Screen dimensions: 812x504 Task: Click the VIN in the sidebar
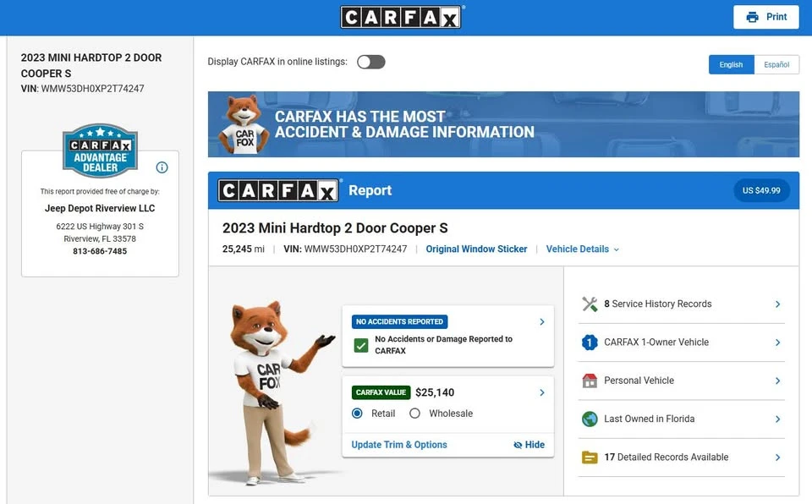(x=82, y=89)
